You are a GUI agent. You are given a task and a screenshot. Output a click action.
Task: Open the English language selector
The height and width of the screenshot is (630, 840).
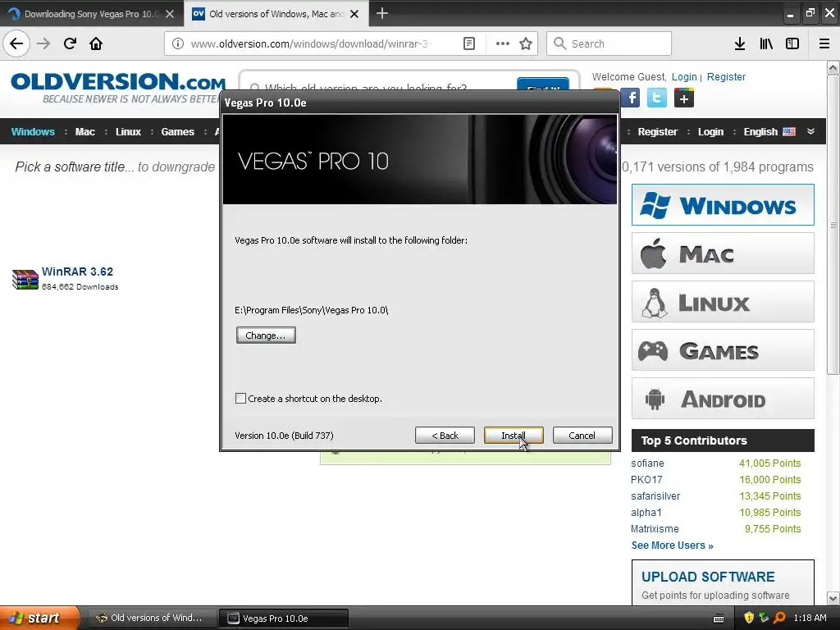click(x=769, y=132)
